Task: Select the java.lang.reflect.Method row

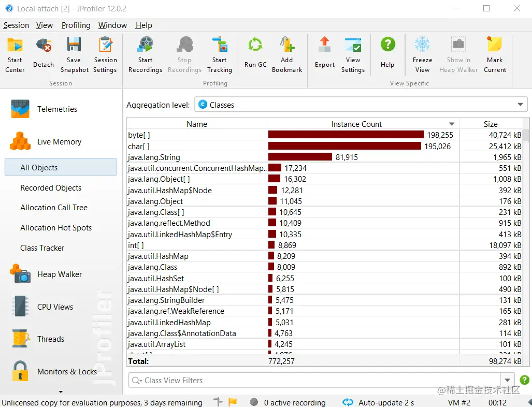Action: coord(325,223)
